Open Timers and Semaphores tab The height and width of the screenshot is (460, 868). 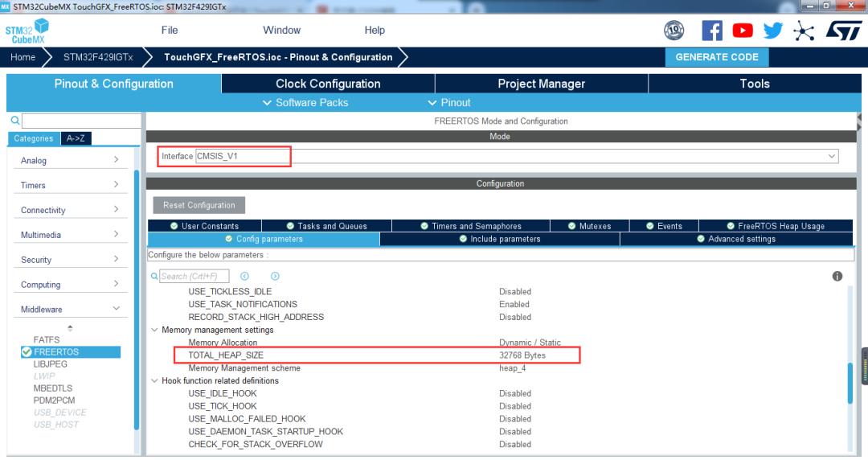tap(470, 226)
